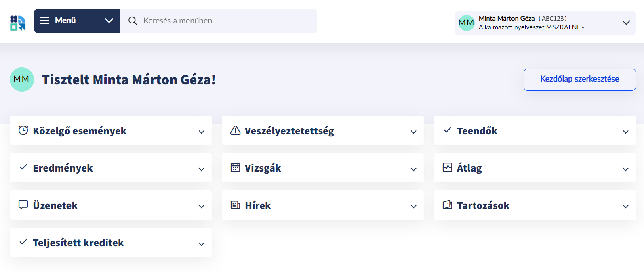This screenshot has width=644, height=272.
Task: Expand the Eredmények panel chevron
Action: point(201,169)
